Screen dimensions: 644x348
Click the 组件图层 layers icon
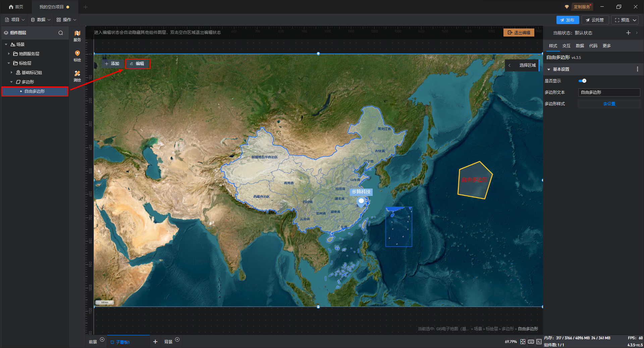(6, 33)
